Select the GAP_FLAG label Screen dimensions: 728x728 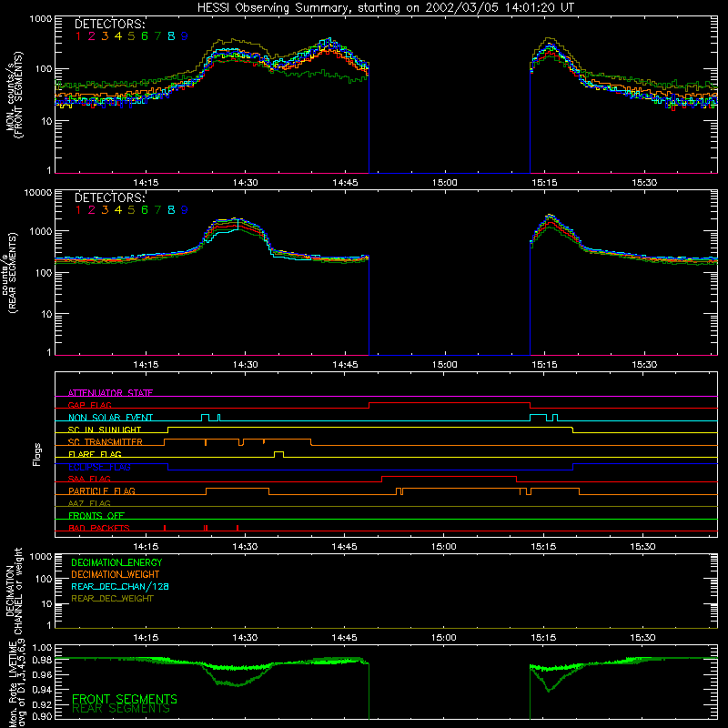pos(89,405)
